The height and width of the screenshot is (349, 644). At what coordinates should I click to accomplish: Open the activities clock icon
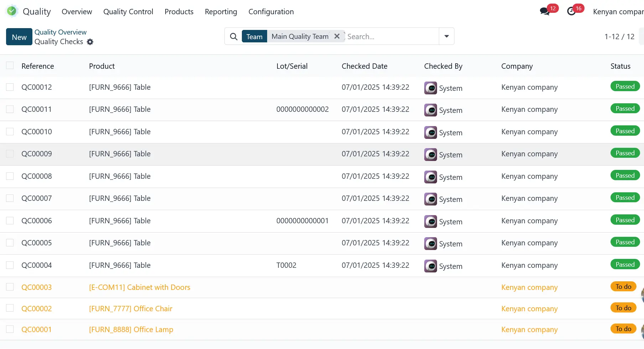[571, 11]
